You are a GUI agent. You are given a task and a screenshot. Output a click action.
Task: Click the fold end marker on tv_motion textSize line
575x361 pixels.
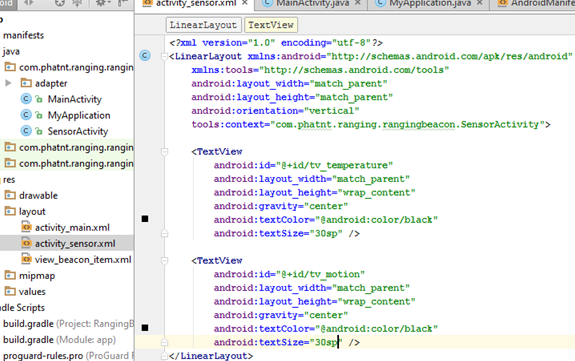(x=164, y=342)
